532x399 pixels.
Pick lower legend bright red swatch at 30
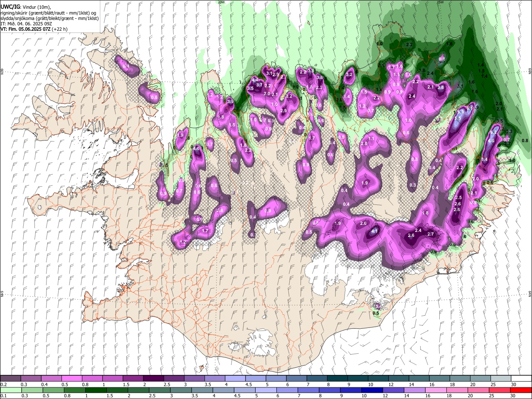(521, 390)
